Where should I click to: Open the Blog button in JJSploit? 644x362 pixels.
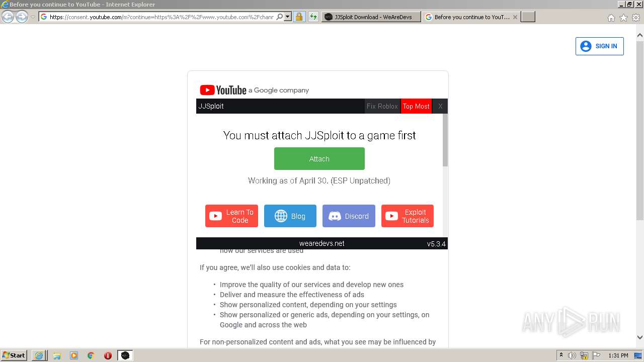pyautogui.click(x=290, y=216)
